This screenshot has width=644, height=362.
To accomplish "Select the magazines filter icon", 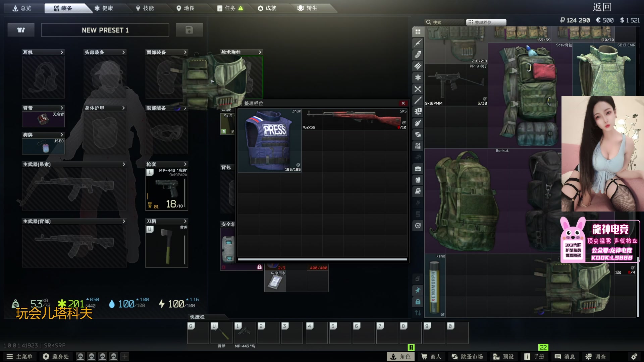I will [x=418, y=55].
